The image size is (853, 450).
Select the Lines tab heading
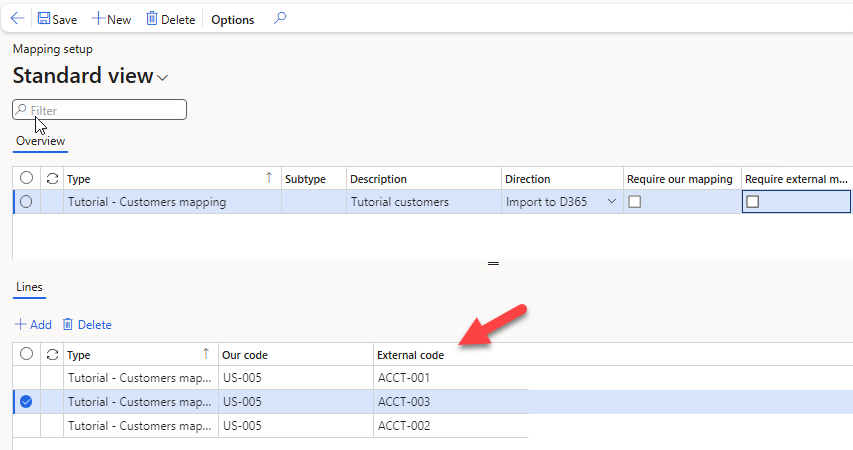point(29,287)
